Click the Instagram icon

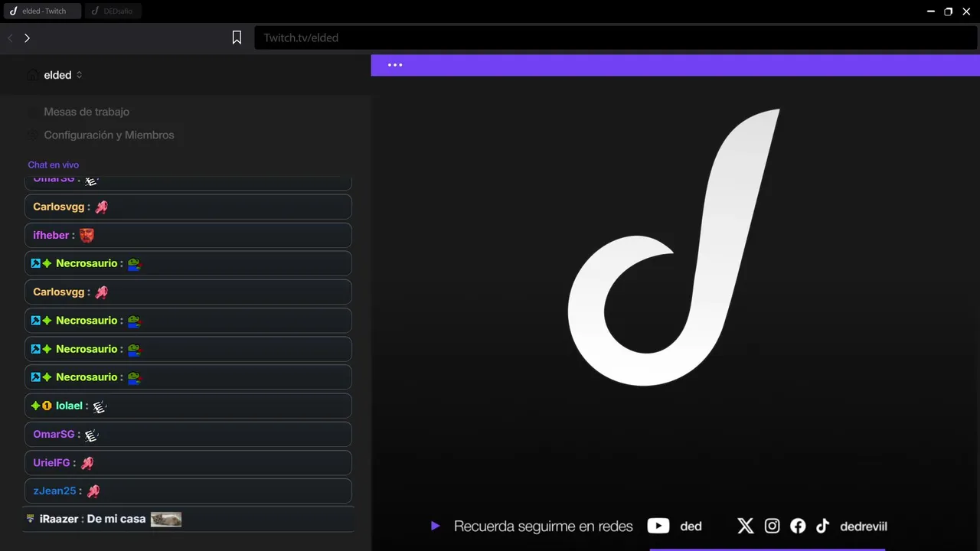772,526
